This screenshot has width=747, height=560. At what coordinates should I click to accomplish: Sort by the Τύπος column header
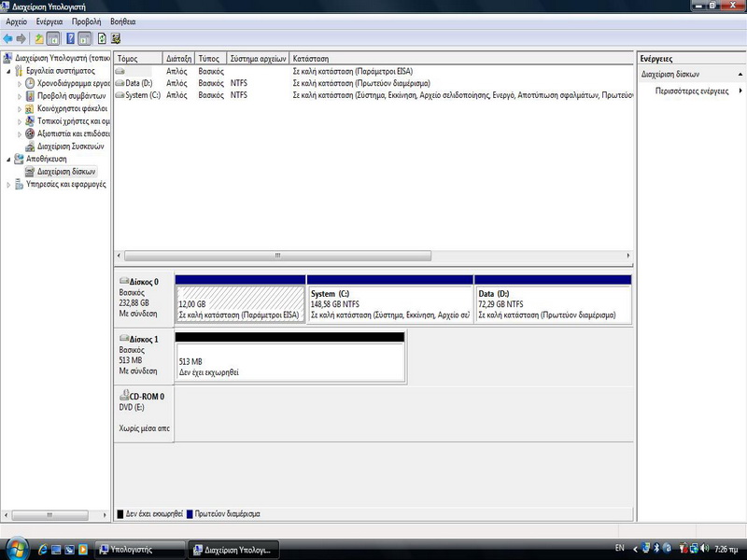point(211,59)
